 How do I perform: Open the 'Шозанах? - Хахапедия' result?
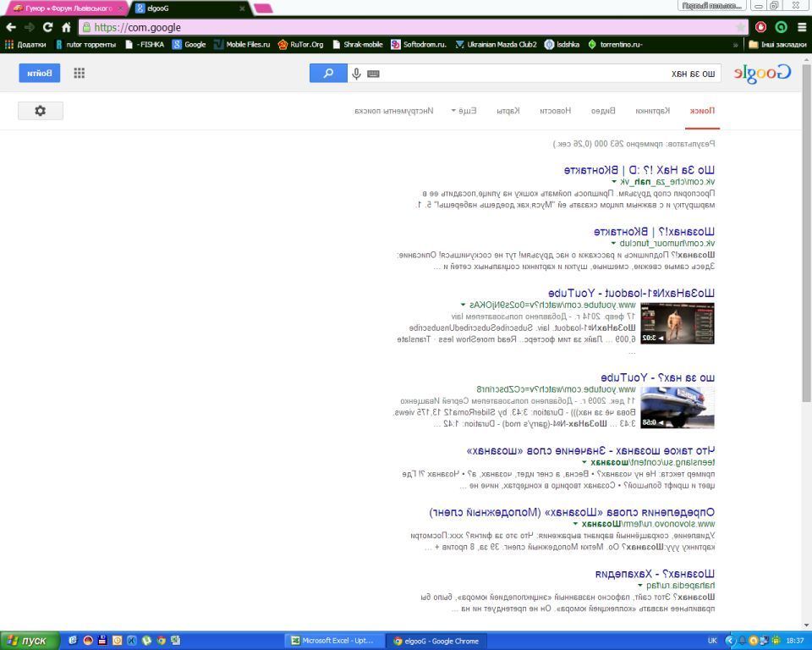click(655, 574)
